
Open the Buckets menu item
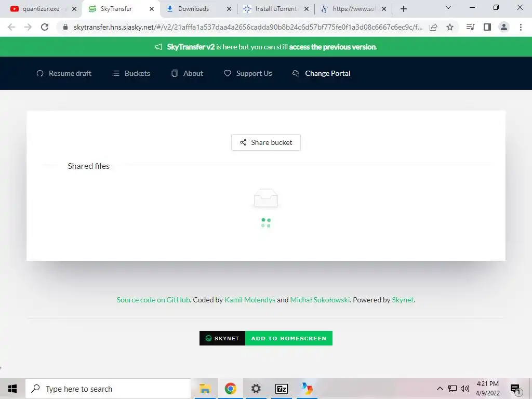click(131, 73)
